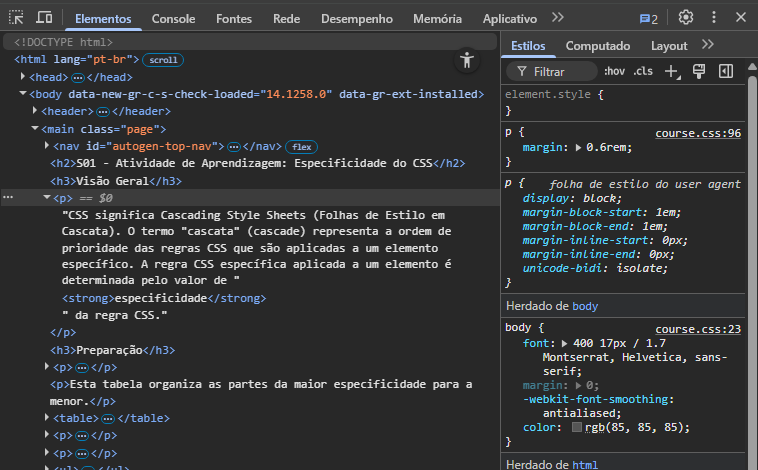The height and width of the screenshot is (470, 758).
Task: Collapse the body element node
Action: coord(23,93)
